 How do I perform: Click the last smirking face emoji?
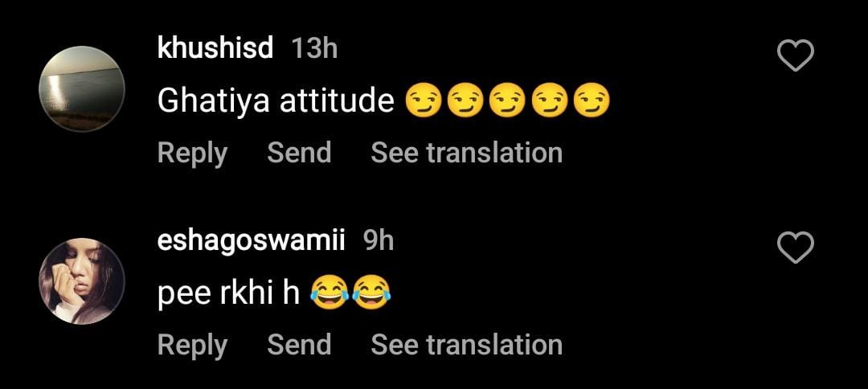coord(593,101)
